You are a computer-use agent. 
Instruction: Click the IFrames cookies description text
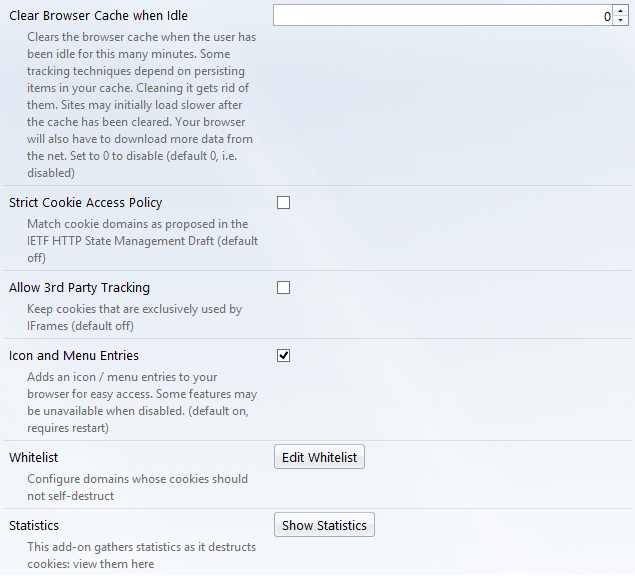(x=134, y=318)
